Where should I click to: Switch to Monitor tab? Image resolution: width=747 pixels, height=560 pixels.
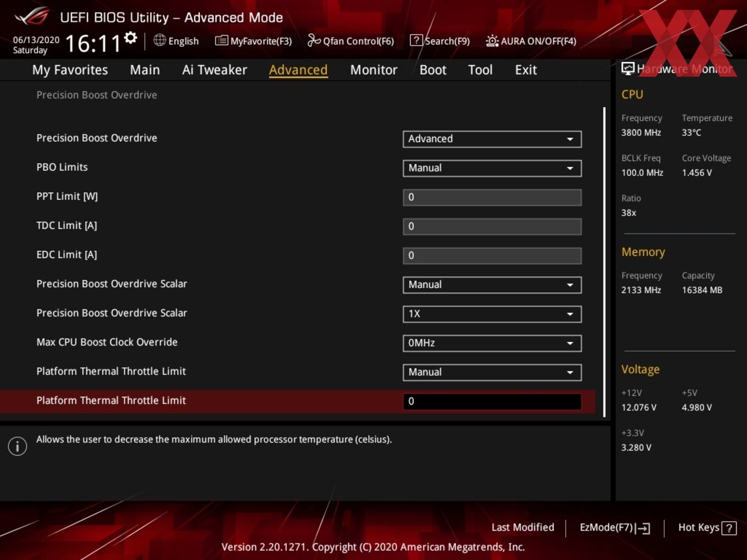click(374, 70)
